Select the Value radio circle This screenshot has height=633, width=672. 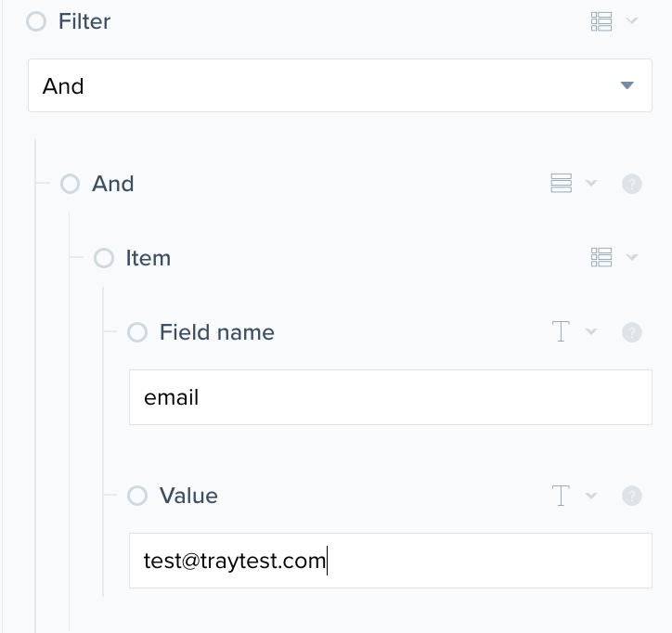coord(137,496)
